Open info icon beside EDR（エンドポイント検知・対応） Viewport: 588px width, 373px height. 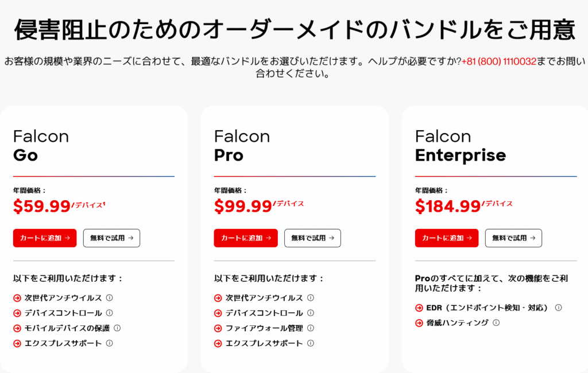[558, 308]
